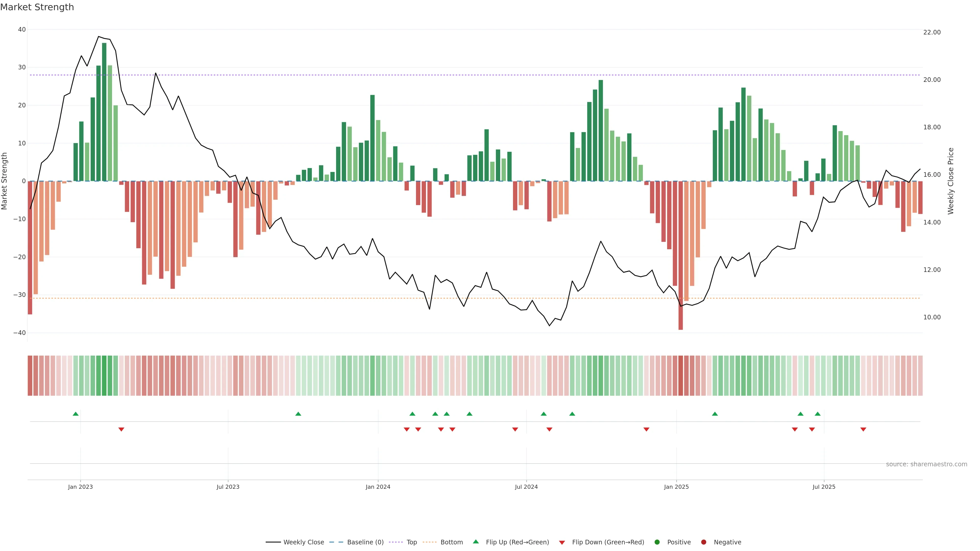
Task: Toggle the Baseline (0) legend entry
Action: pos(365,542)
